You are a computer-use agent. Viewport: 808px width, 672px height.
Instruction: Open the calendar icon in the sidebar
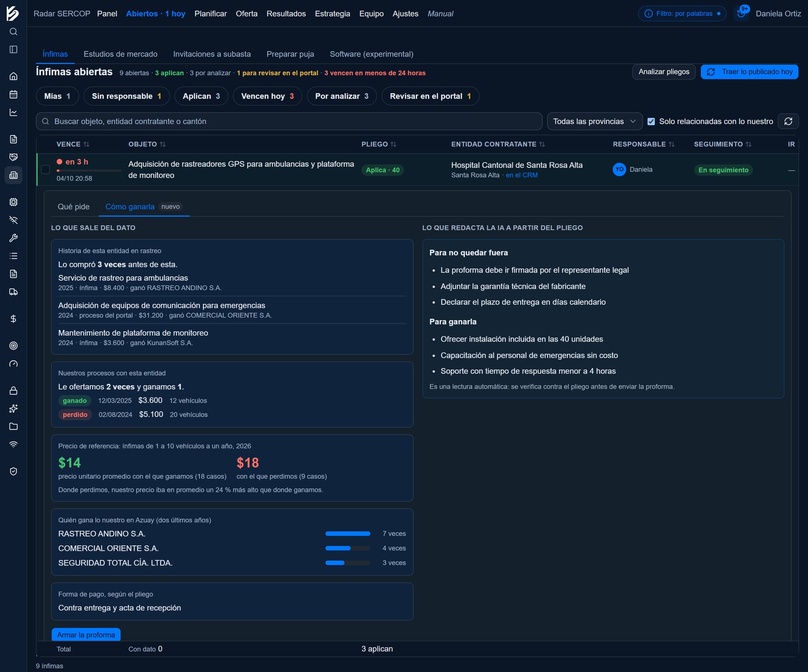point(13,94)
